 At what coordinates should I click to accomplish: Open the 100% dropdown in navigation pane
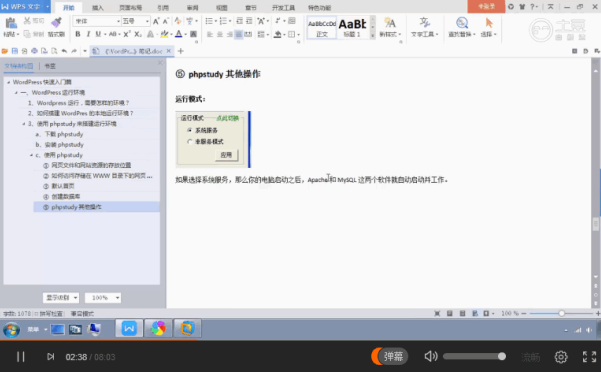pos(103,298)
